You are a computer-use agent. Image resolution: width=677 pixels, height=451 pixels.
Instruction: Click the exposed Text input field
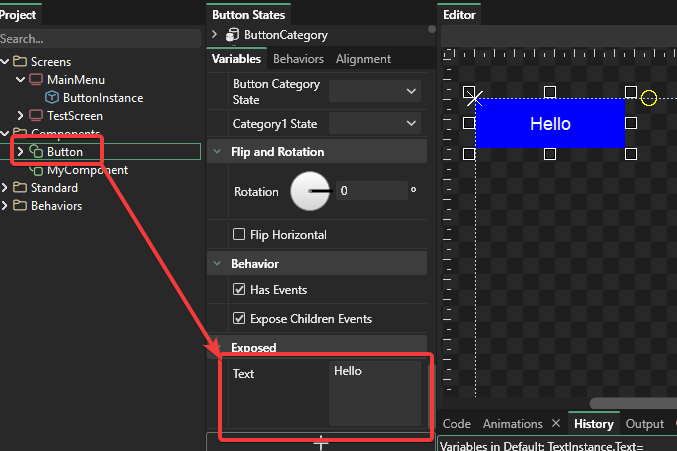[x=375, y=392]
